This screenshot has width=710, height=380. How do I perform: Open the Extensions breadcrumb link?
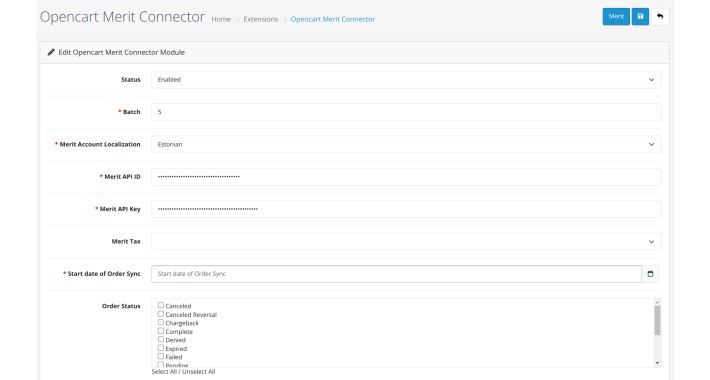coord(261,19)
